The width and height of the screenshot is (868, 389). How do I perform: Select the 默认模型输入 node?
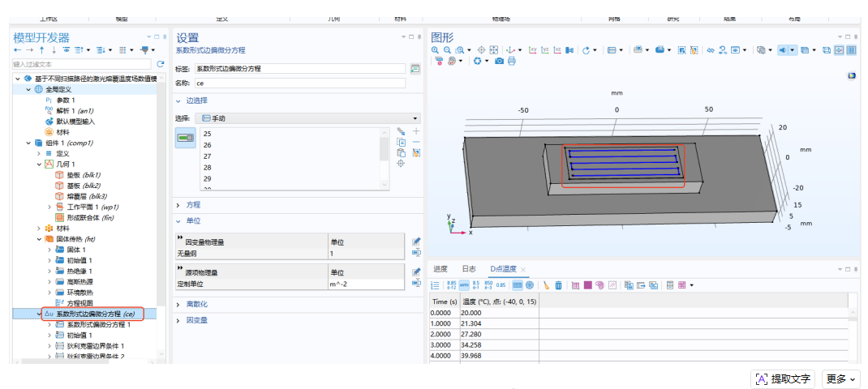[75, 122]
